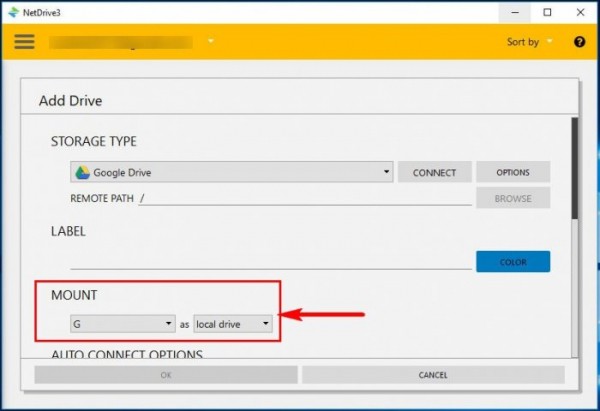Focus the LABEL text field
This screenshot has width=600, height=411.
[x=271, y=261]
